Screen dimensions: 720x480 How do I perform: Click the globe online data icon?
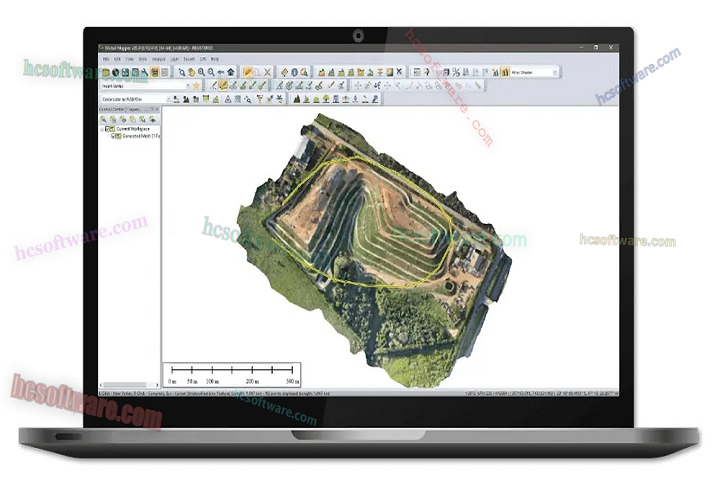pos(116,72)
